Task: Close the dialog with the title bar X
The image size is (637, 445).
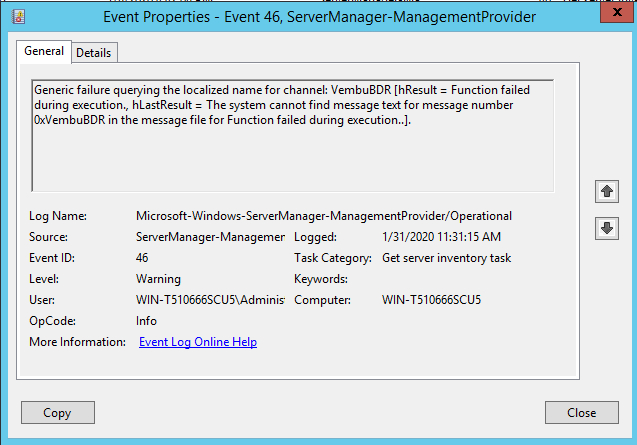Action: [611, 16]
